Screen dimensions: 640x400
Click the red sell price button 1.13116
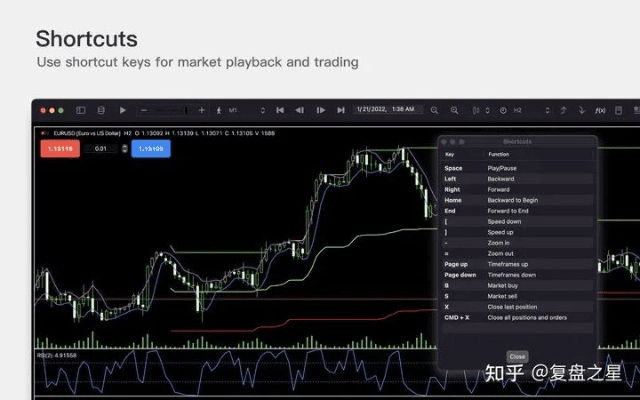[x=62, y=149]
